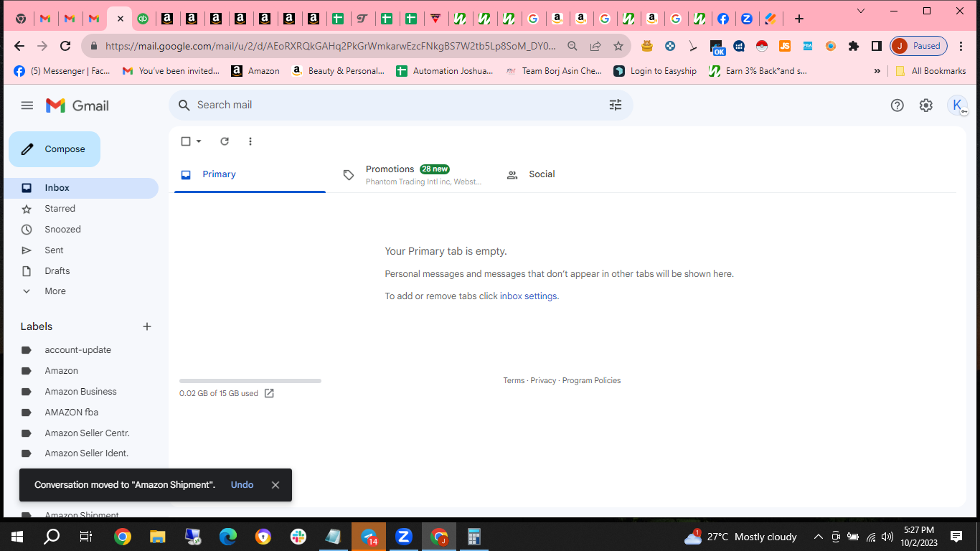Open Calculator from the taskbar
The image size is (980, 551).
click(473, 537)
